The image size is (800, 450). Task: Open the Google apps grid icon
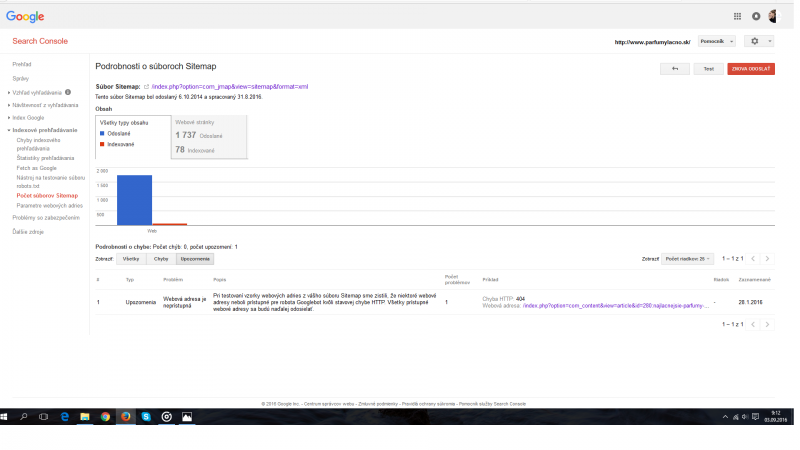[738, 16]
